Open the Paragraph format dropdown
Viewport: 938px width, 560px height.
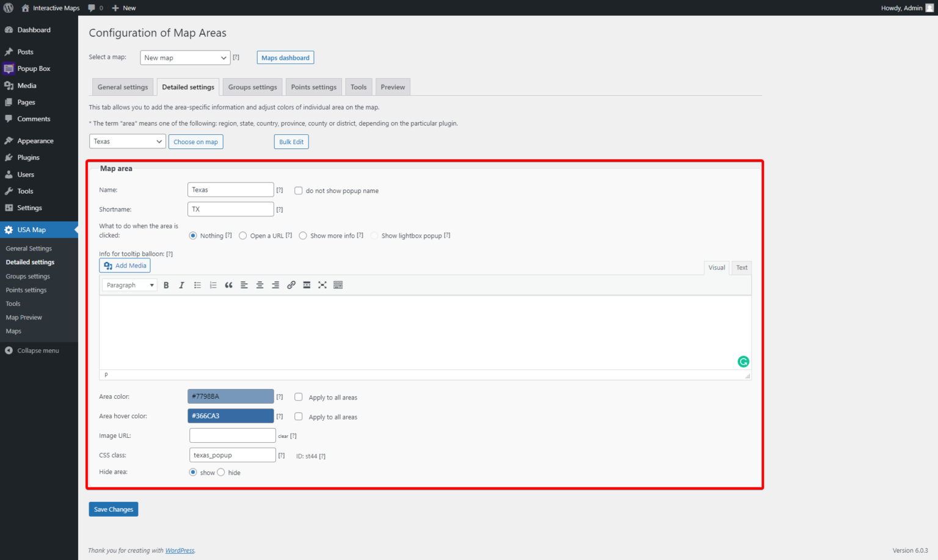click(x=129, y=285)
